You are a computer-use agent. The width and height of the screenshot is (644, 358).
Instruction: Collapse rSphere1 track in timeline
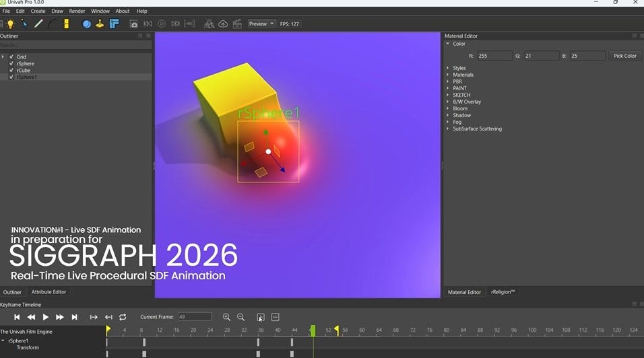pyautogui.click(x=3, y=341)
